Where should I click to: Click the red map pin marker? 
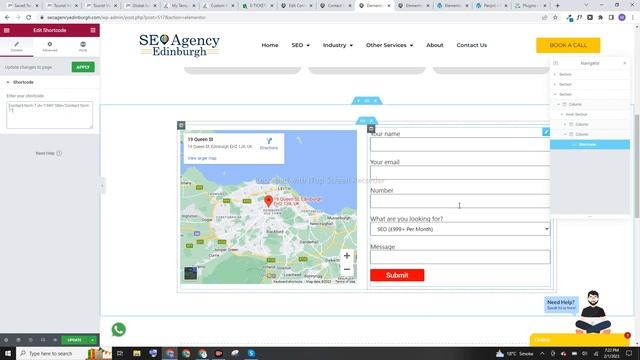coord(269,200)
